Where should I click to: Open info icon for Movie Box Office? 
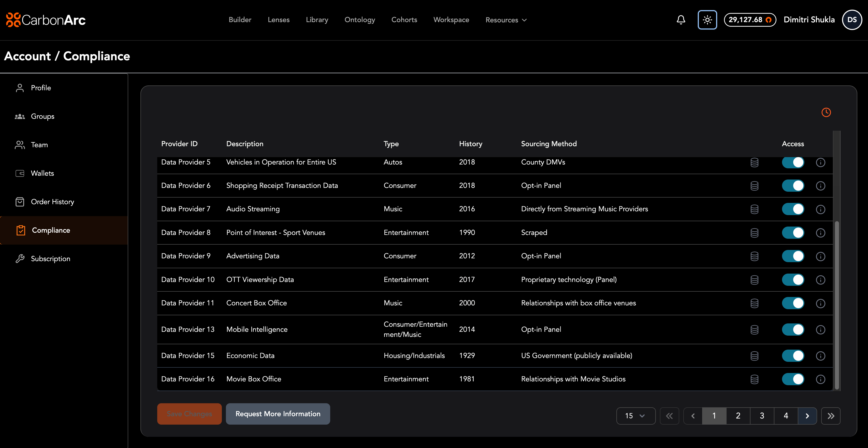820,379
